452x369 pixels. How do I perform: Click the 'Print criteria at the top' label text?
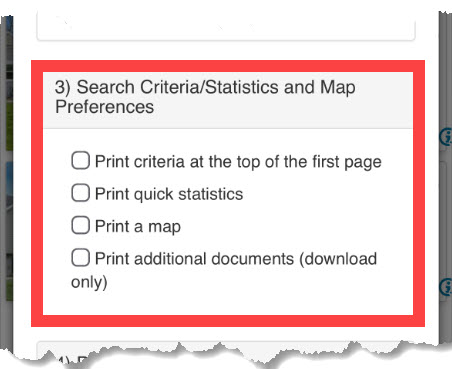coord(238,162)
